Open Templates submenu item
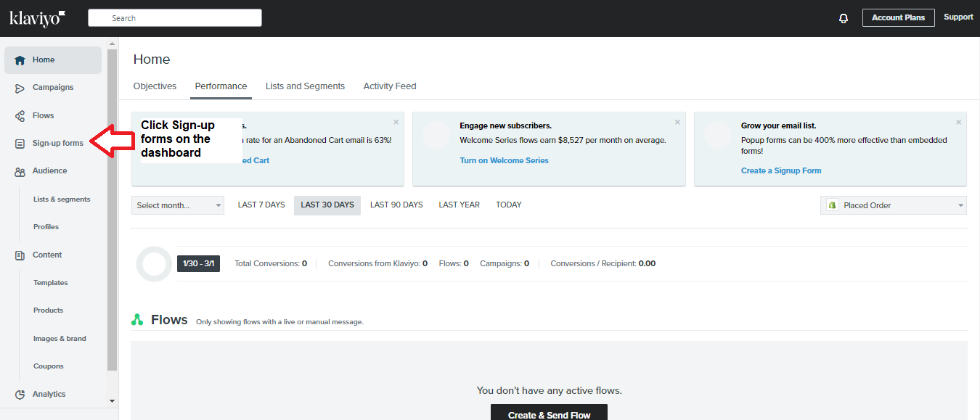The height and width of the screenshot is (420, 980). coord(51,283)
